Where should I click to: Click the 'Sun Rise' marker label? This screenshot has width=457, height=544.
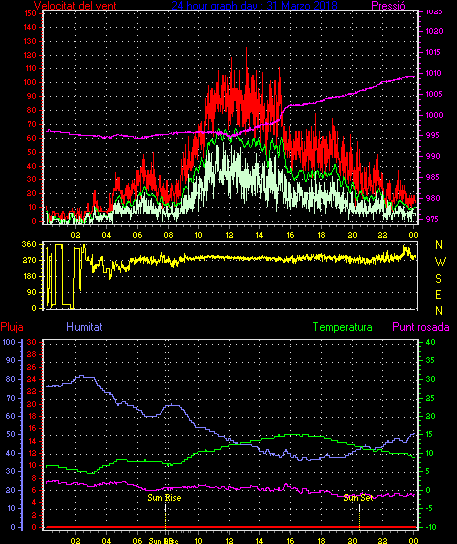click(164, 498)
